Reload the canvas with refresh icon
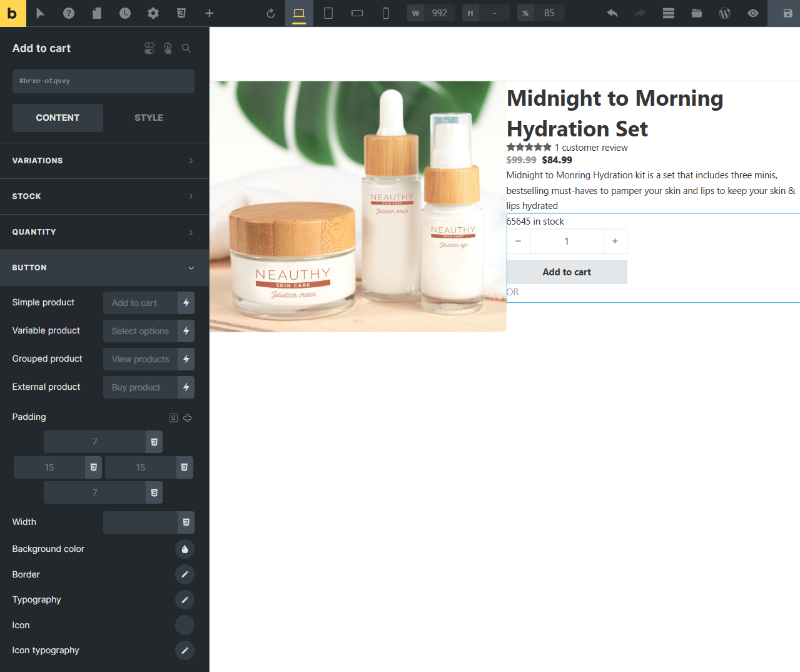 [x=271, y=13]
